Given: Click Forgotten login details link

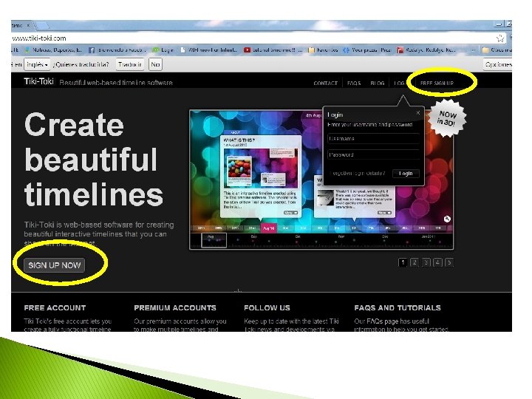Looking at the screenshot, I should coord(358,174).
